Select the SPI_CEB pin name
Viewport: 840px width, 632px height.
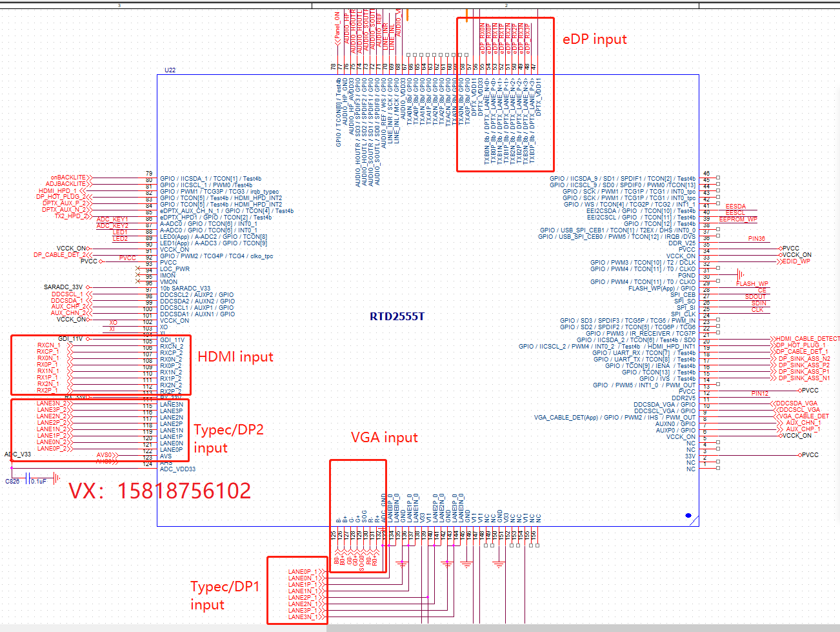683,295
